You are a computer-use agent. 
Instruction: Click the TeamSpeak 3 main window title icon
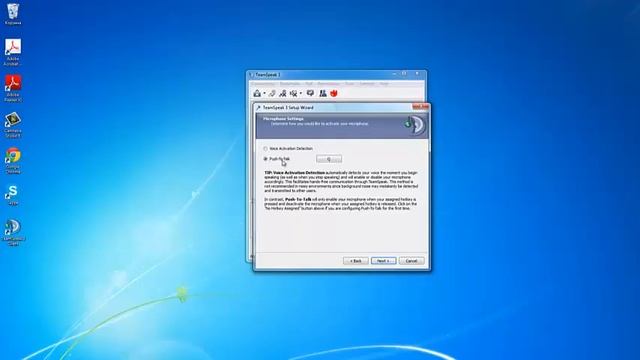(x=251, y=75)
